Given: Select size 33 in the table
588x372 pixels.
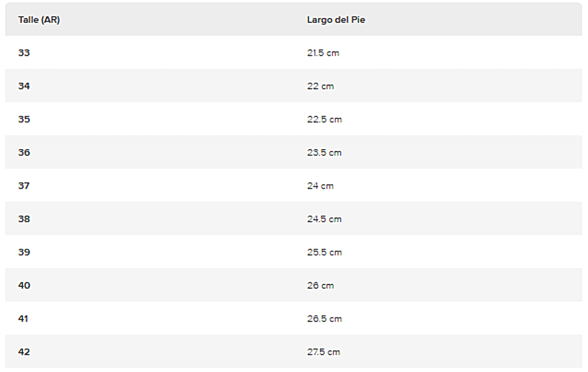Looking at the screenshot, I should (x=24, y=53).
